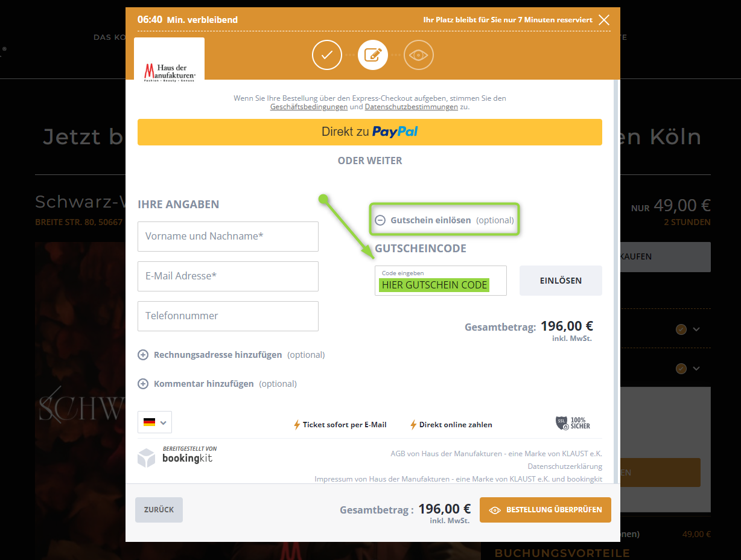Focus the Vorname und Nachname field
This screenshot has width=741, height=560.
[228, 237]
